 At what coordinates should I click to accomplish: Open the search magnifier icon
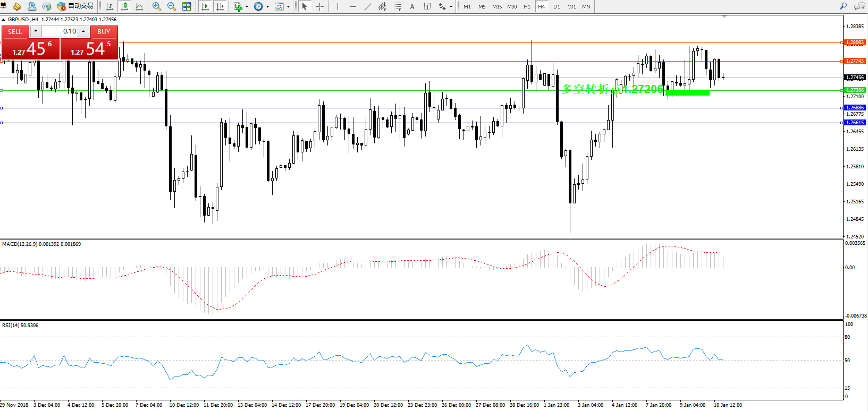click(x=843, y=6)
